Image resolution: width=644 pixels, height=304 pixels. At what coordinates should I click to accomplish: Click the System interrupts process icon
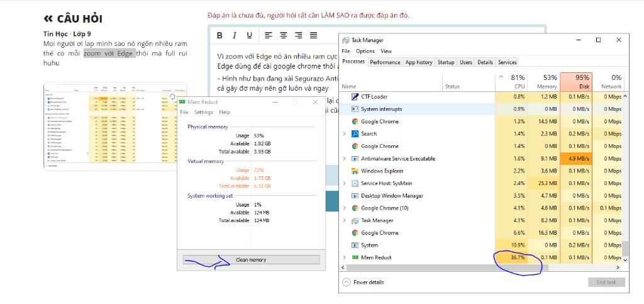[x=355, y=109]
